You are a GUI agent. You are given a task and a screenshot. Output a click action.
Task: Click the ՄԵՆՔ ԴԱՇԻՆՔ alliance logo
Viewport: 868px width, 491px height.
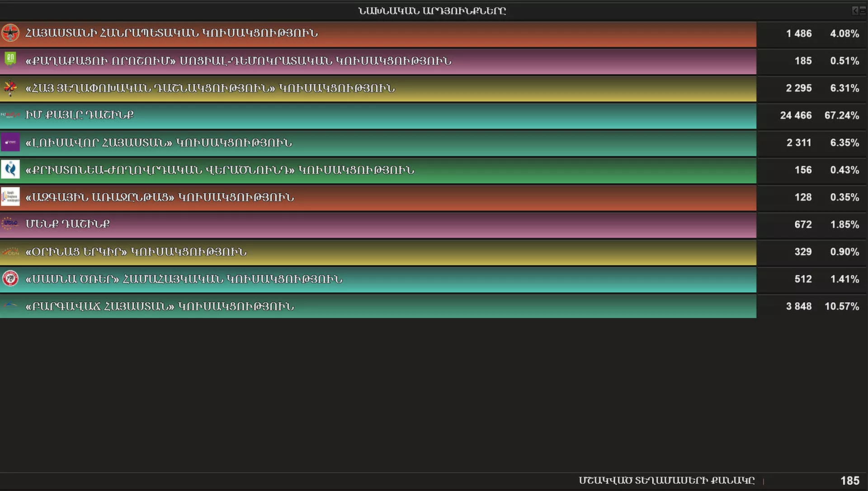[10, 223]
